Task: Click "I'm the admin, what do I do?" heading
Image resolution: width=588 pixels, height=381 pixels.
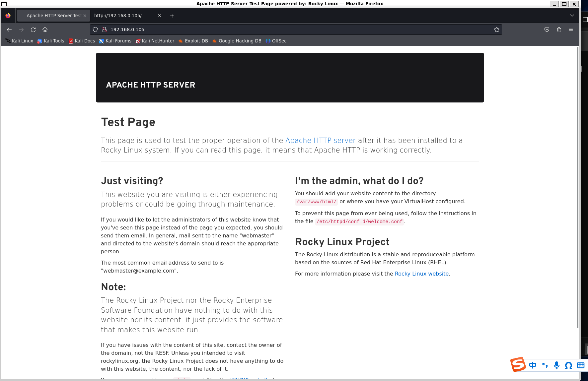Action: coord(359,181)
